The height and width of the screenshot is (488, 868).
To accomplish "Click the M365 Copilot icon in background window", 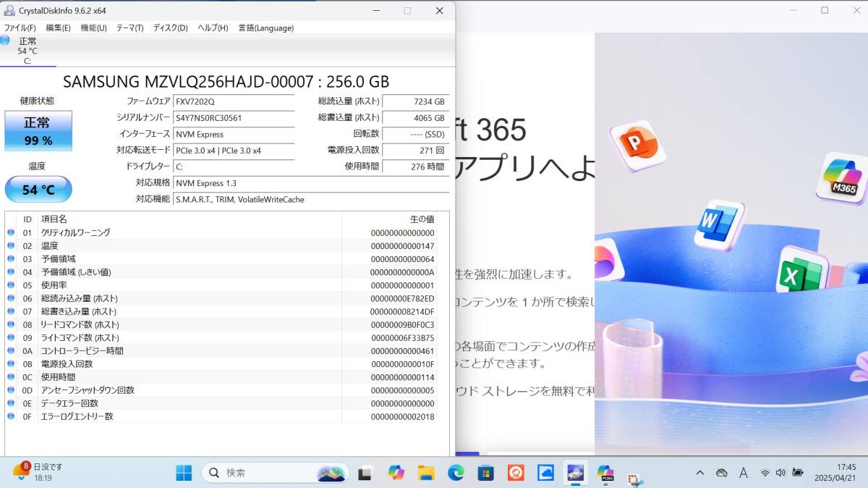I will coord(843,177).
